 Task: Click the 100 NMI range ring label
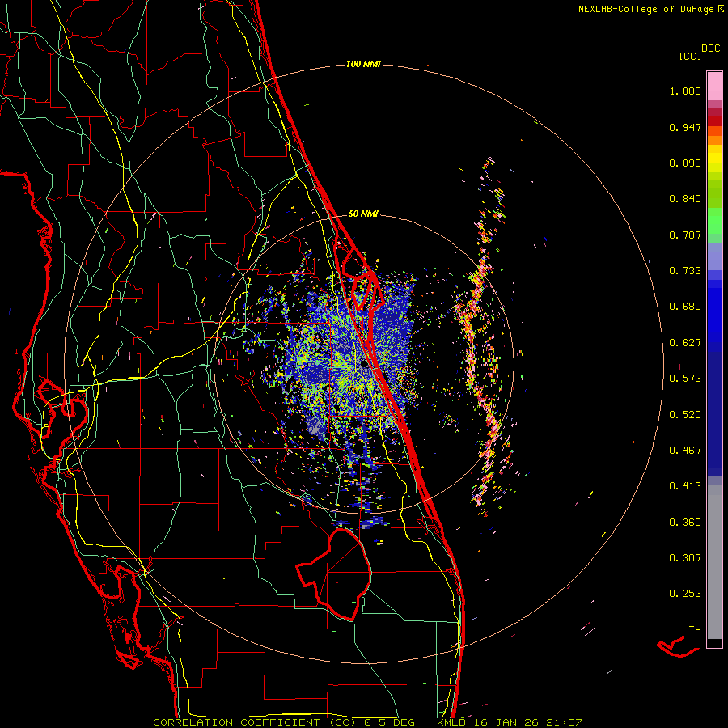pyautogui.click(x=363, y=64)
